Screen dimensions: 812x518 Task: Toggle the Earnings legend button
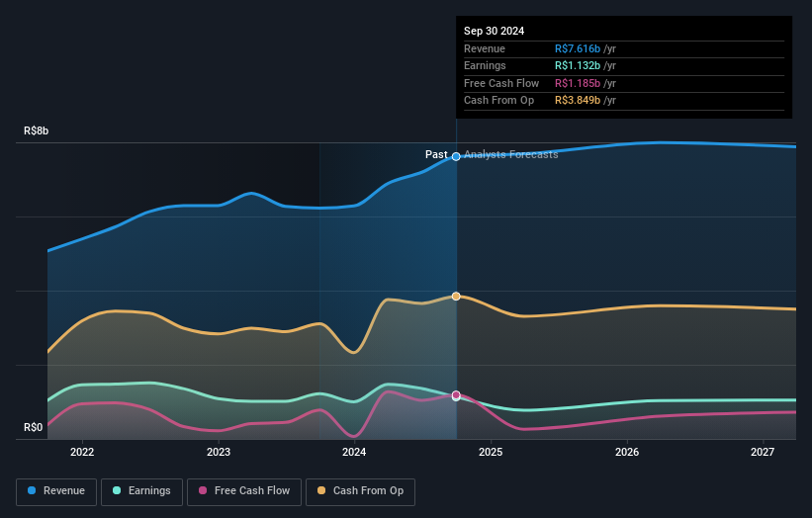(x=141, y=491)
